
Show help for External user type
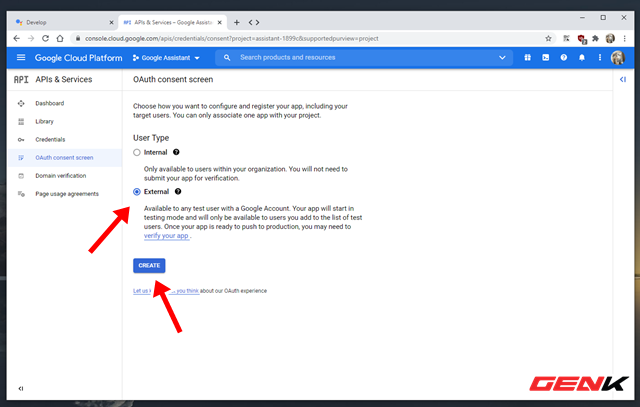pos(178,191)
